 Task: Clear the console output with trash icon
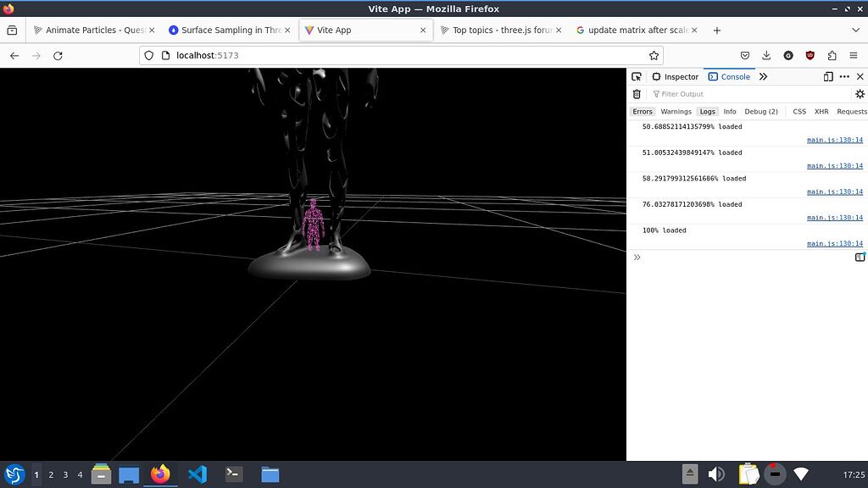pos(637,94)
